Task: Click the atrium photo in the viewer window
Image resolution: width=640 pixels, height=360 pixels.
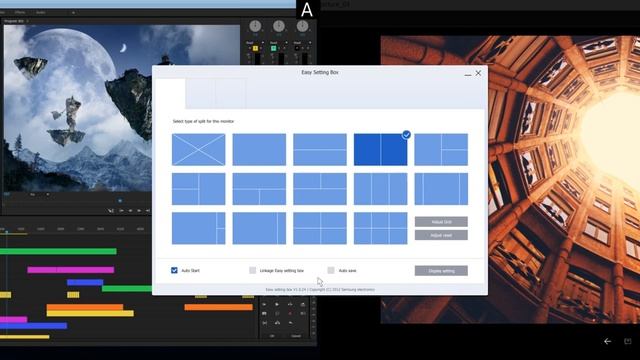Action: coord(510,180)
